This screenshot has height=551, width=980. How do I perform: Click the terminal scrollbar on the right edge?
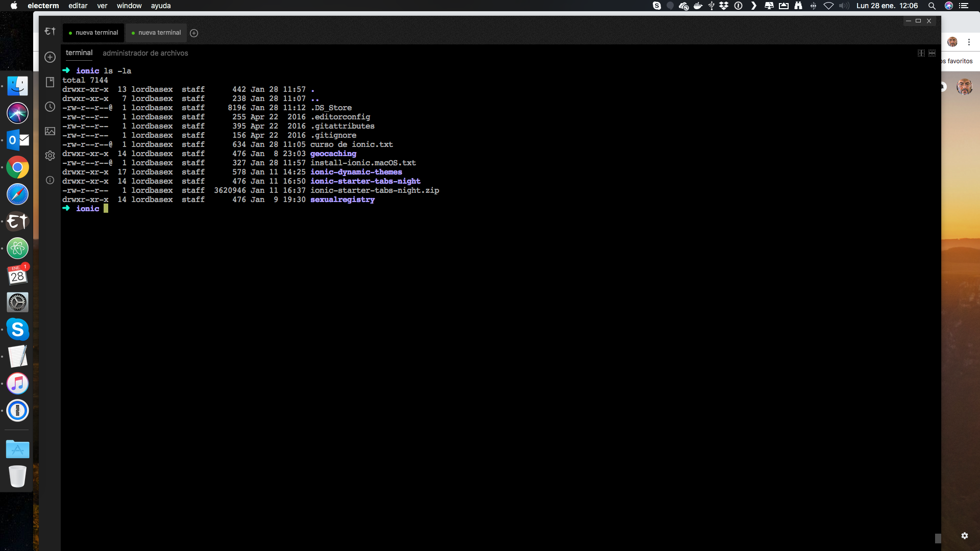coord(938,538)
